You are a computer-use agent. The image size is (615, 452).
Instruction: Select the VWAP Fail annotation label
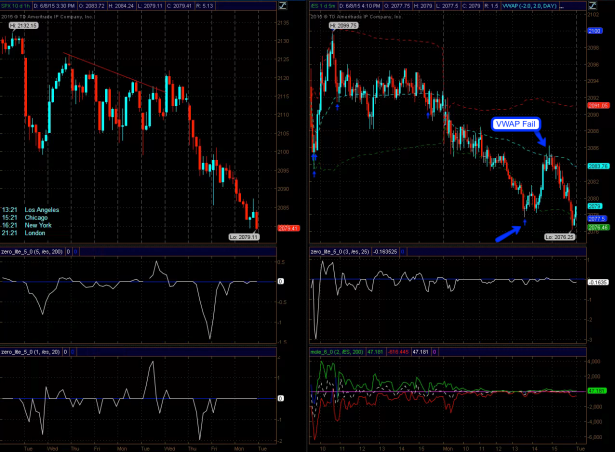click(x=513, y=124)
